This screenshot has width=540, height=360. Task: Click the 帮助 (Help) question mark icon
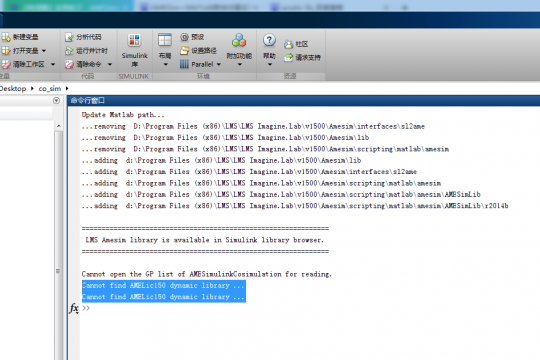[x=269, y=40]
